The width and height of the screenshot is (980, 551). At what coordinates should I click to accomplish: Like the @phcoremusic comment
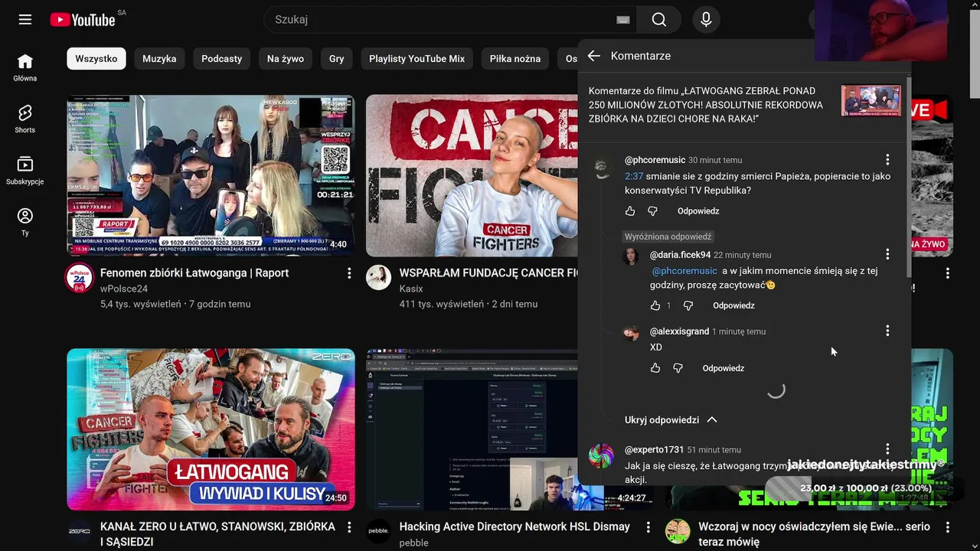[630, 211]
